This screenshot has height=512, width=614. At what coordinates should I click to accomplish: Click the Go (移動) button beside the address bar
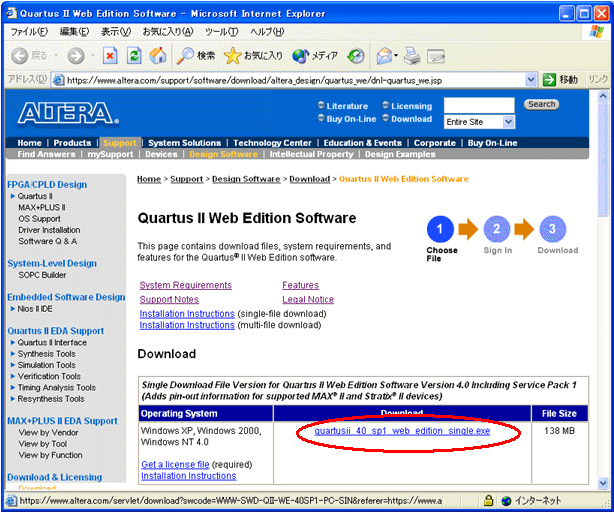point(561,79)
